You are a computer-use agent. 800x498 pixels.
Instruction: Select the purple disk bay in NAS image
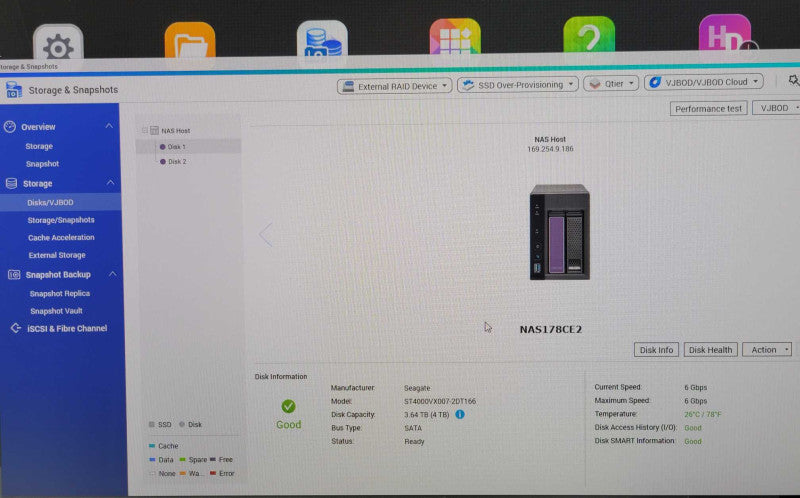tap(556, 244)
